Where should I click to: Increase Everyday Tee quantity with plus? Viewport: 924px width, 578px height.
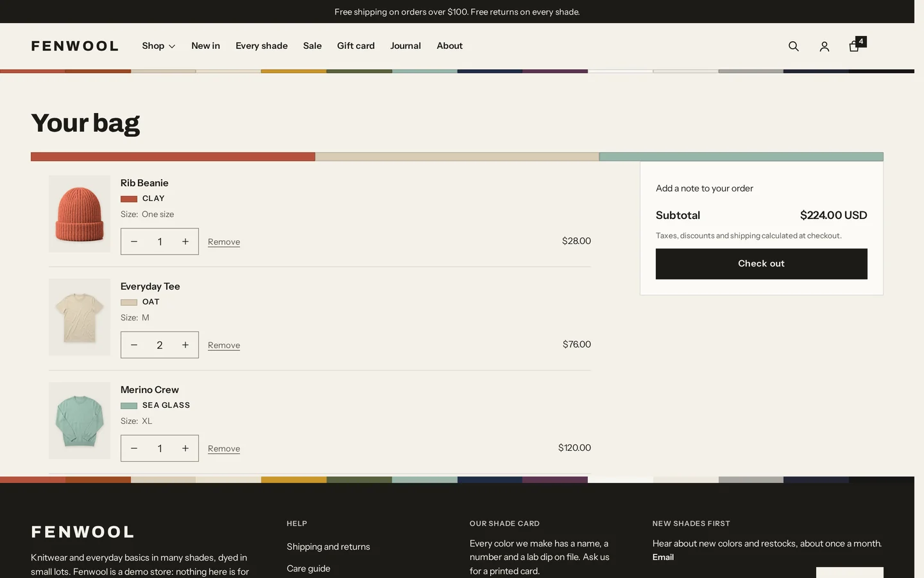[x=185, y=345]
